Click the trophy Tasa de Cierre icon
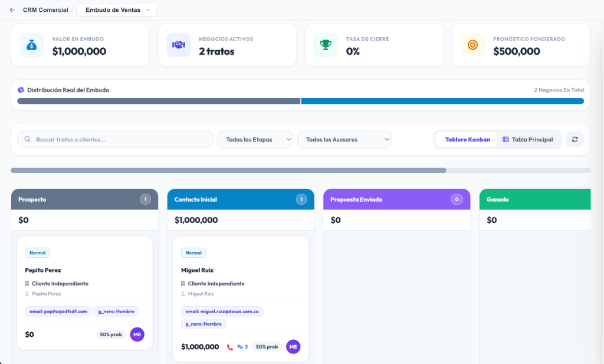This screenshot has height=364, width=604. pos(326,45)
